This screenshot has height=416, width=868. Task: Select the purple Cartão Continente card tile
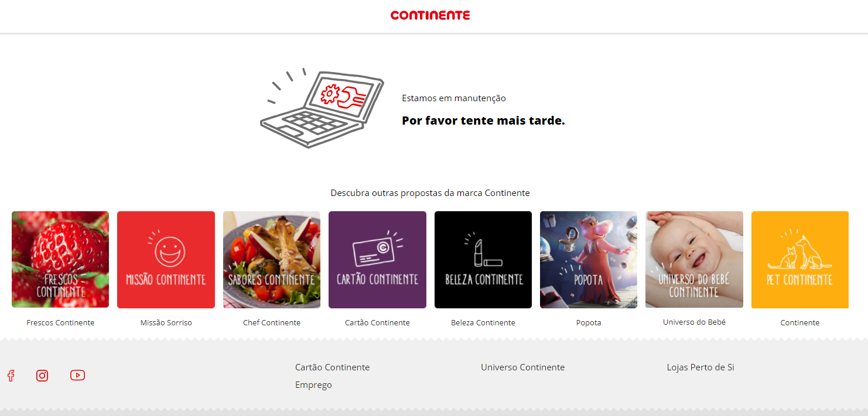point(377,259)
